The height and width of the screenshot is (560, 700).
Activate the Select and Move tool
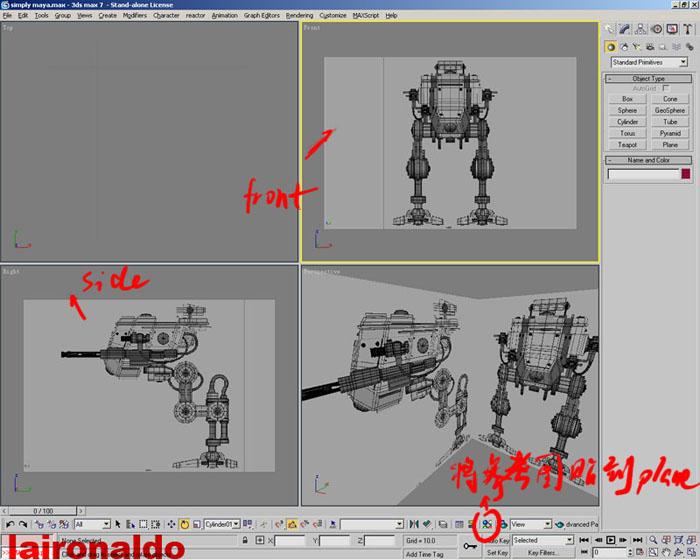pyautogui.click(x=171, y=524)
